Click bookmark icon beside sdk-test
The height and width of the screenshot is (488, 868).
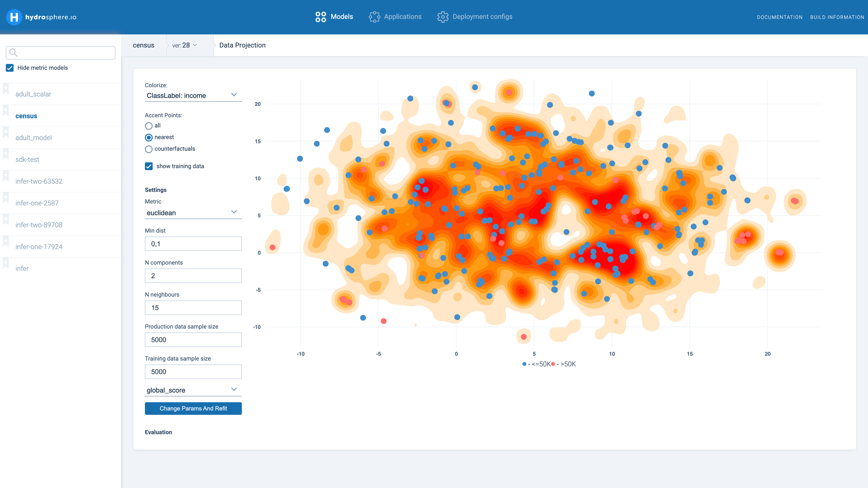6,155
